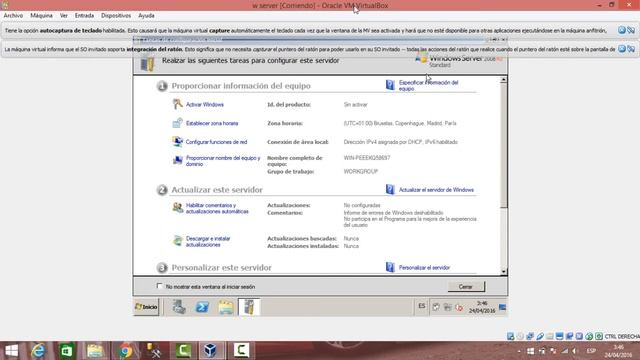The image size is (640, 360).
Task: Dismiss the integración del ratón notification
Action: point(622,49)
